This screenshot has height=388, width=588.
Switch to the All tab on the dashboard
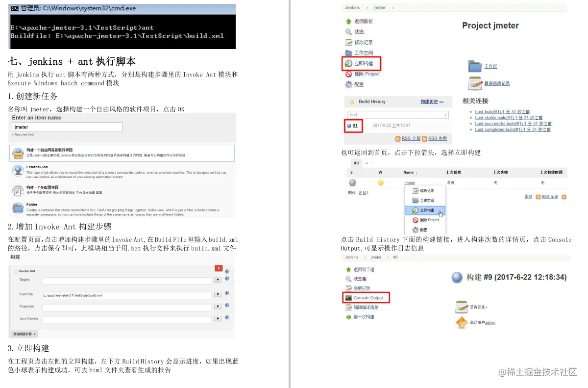pyautogui.click(x=356, y=162)
